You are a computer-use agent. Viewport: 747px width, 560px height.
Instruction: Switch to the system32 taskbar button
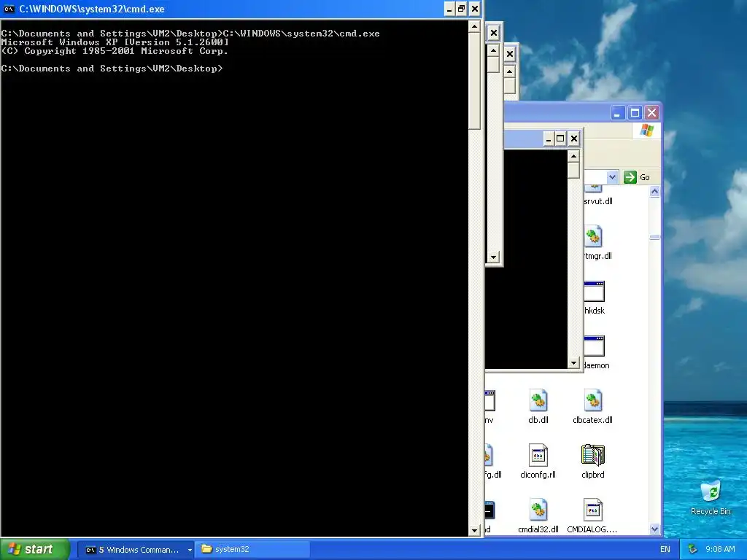point(252,550)
